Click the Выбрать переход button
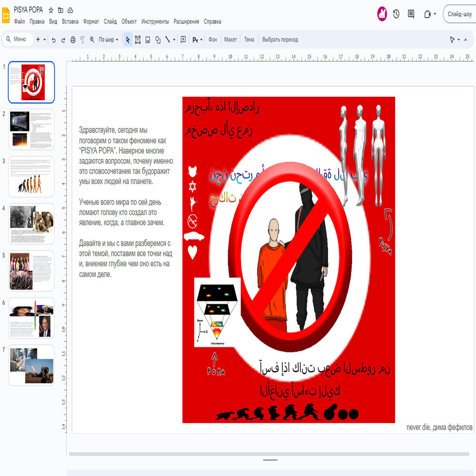Image resolution: width=476 pixels, height=476 pixels. [280, 40]
